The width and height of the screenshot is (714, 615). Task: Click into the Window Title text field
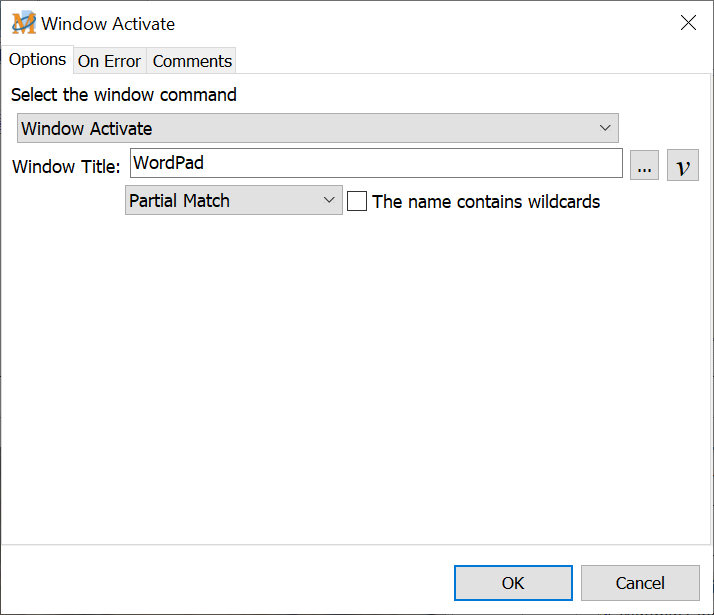[400, 163]
